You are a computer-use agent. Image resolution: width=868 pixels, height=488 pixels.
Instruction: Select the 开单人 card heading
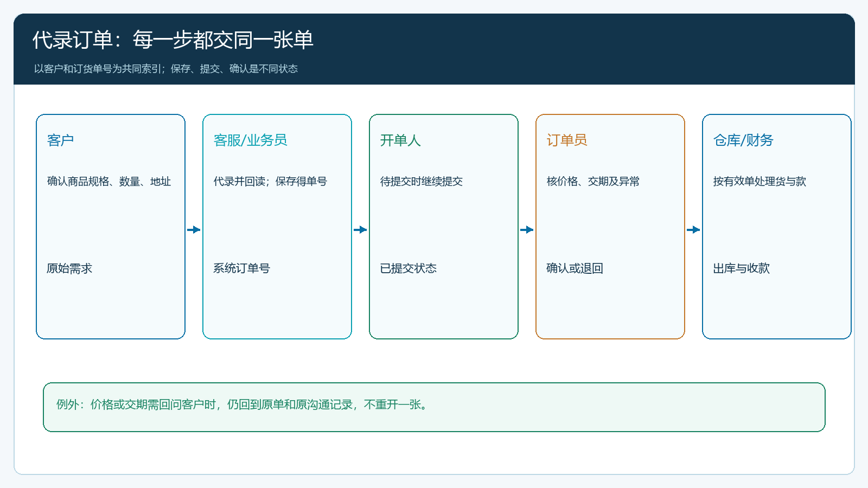pyautogui.click(x=400, y=140)
